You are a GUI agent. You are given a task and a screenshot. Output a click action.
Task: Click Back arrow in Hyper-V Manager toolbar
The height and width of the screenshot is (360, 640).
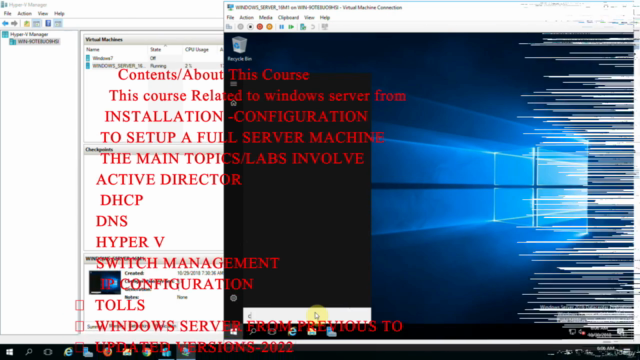5,24
